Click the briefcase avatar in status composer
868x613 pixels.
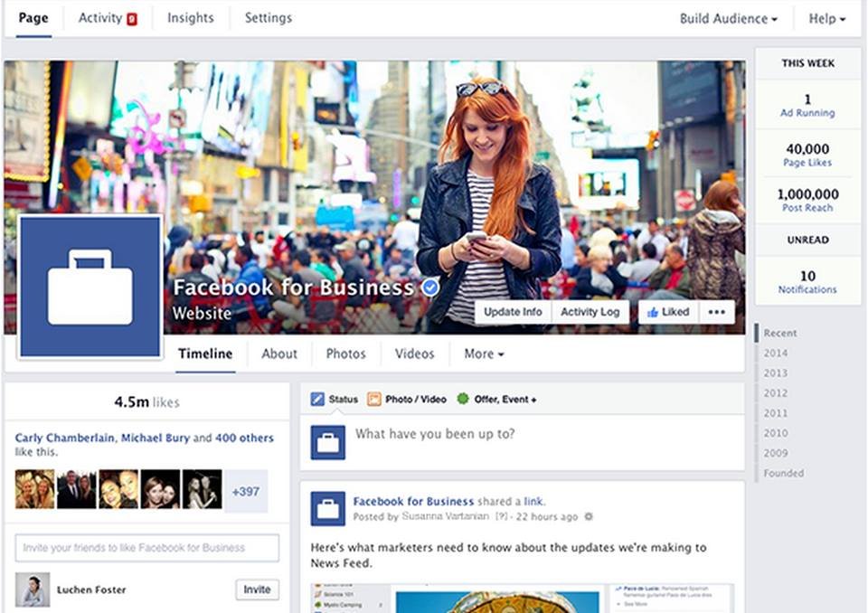(x=327, y=442)
